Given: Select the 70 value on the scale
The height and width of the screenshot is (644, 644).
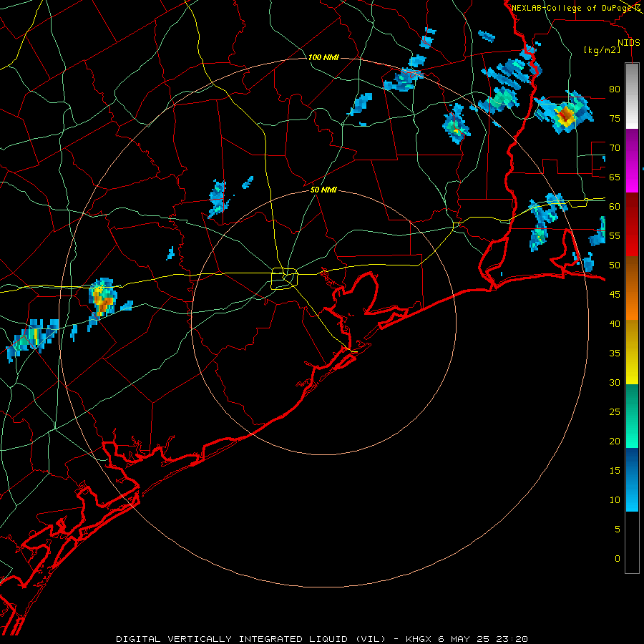Looking at the screenshot, I should click(615, 148).
